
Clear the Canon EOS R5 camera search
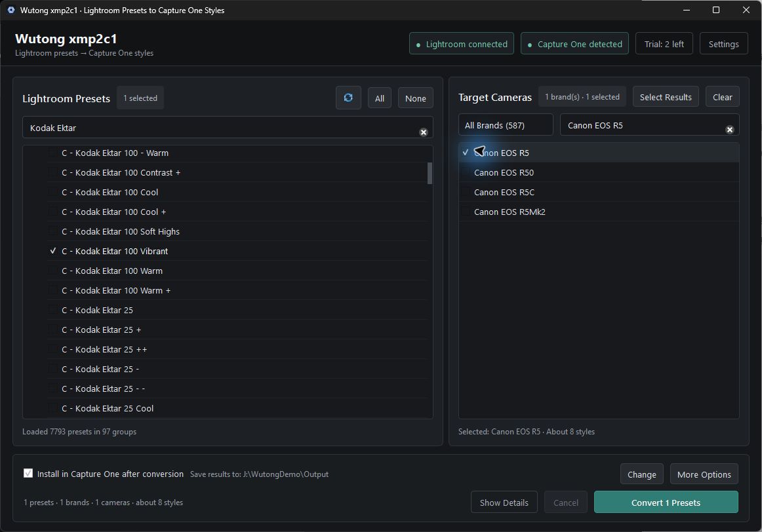(729, 130)
